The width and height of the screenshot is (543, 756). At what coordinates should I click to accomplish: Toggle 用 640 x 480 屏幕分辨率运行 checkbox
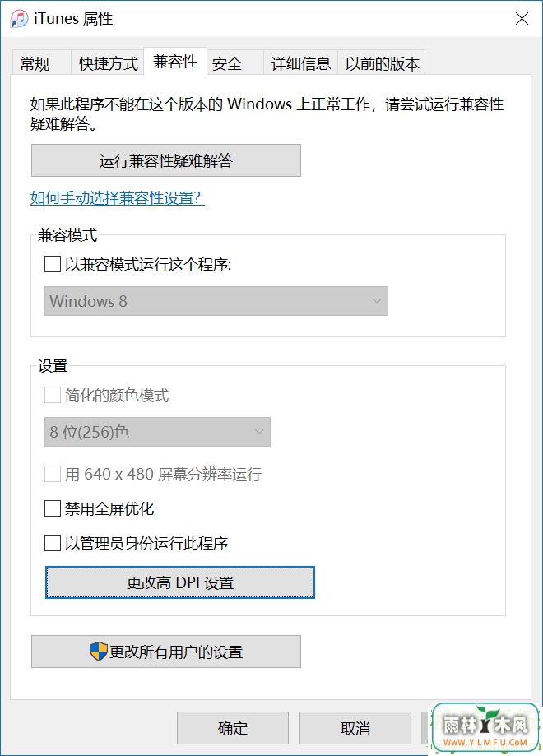point(53,474)
